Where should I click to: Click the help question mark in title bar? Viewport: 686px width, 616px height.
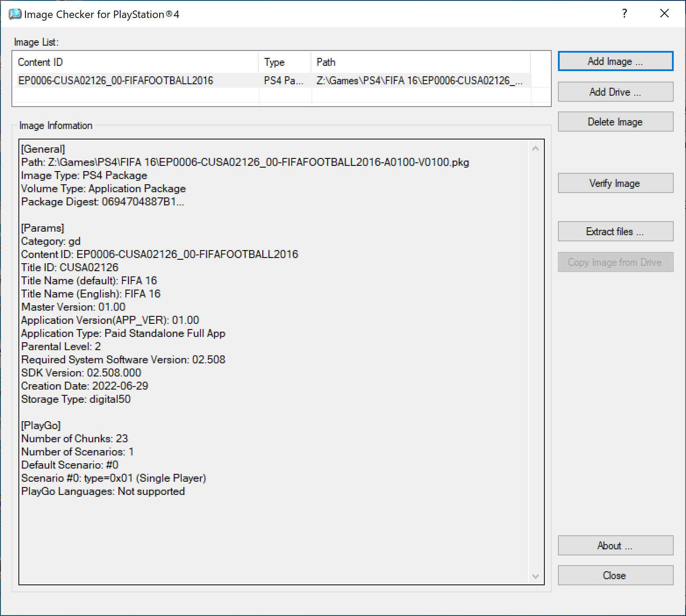click(x=625, y=14)
